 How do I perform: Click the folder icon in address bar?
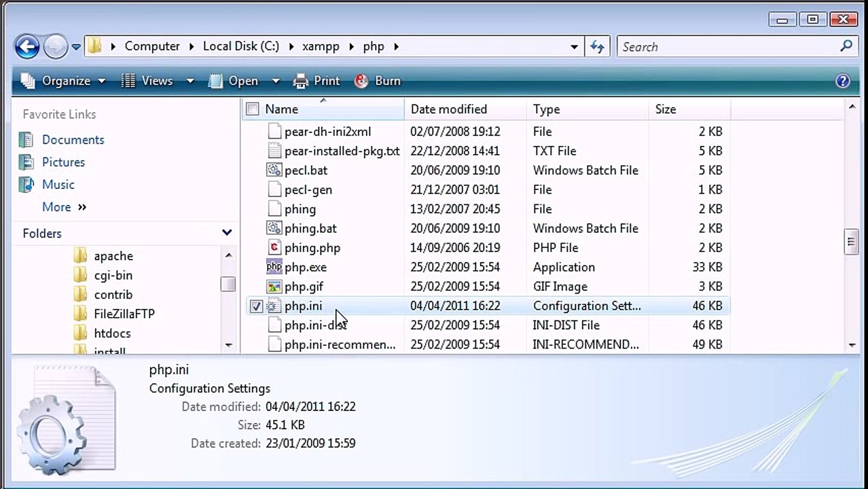95,46
